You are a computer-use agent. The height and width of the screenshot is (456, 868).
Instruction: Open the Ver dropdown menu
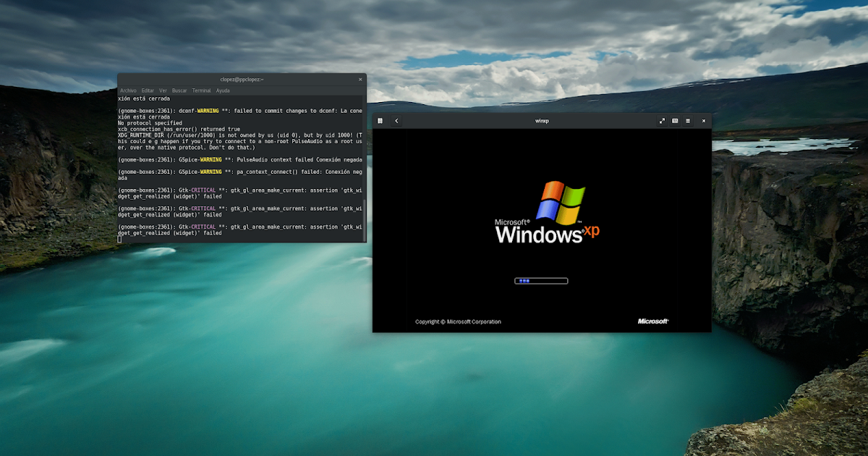click(163, 90)
